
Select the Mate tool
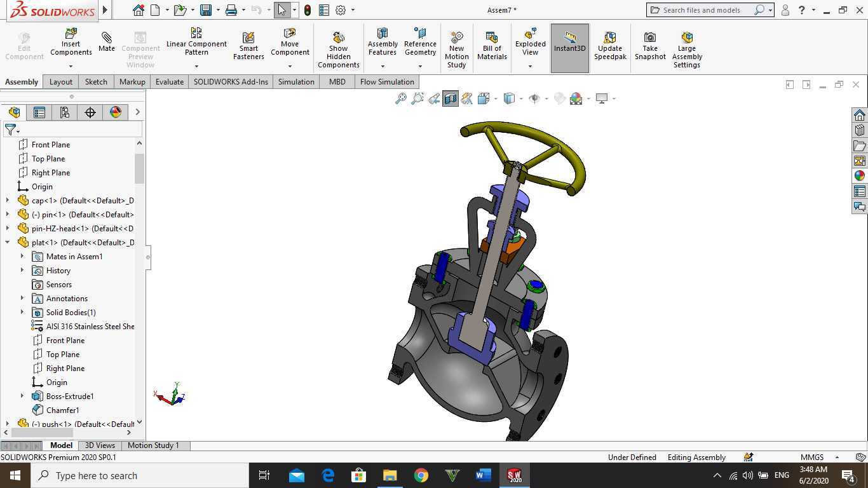107,40
